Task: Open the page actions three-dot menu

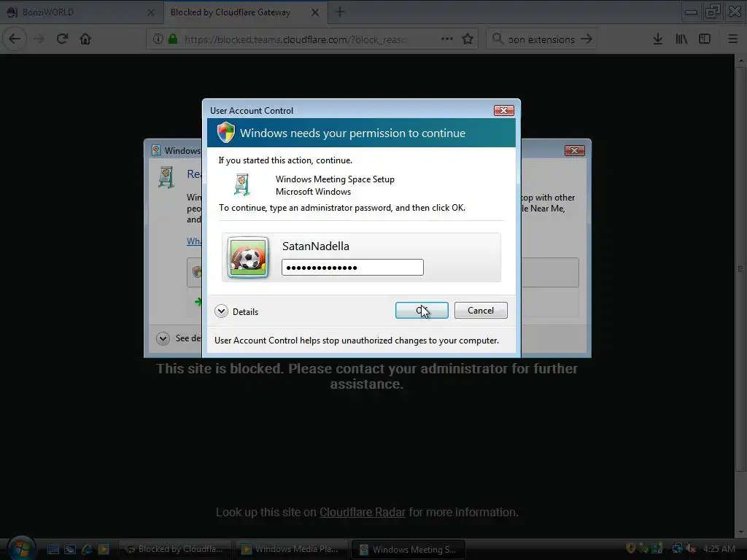Action: pyautogui.click(x=447, y=39)
